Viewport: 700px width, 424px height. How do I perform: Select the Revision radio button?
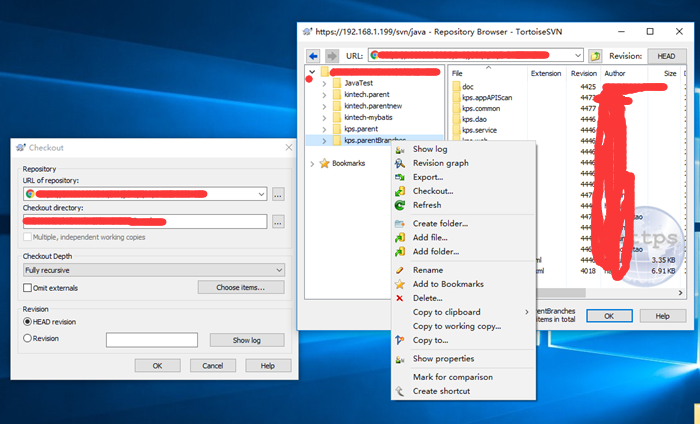coord(27,338)
